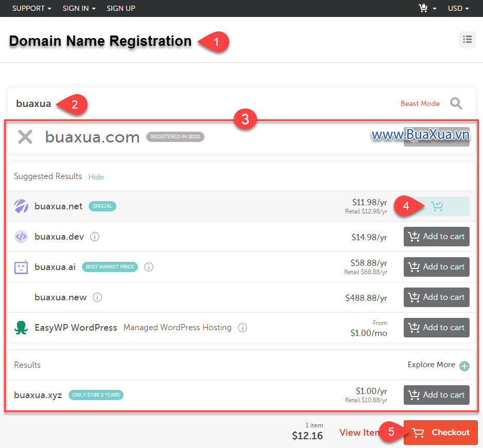
Task: Expand Explore More with the plus icon
Action: pos(464,366)
